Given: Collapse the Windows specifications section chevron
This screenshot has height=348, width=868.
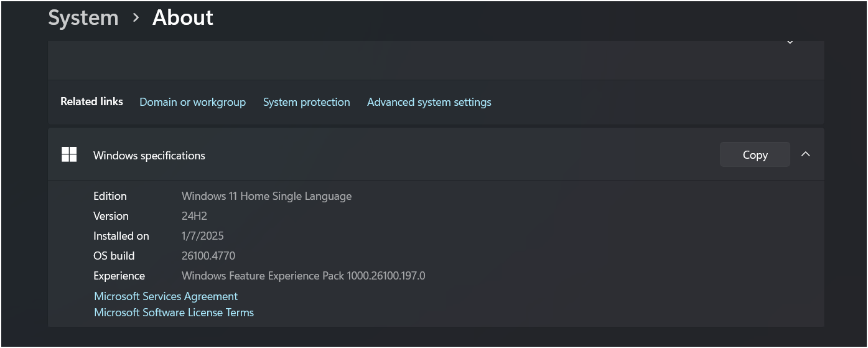Looking at the screenshot, I should [x=806, y=154].
